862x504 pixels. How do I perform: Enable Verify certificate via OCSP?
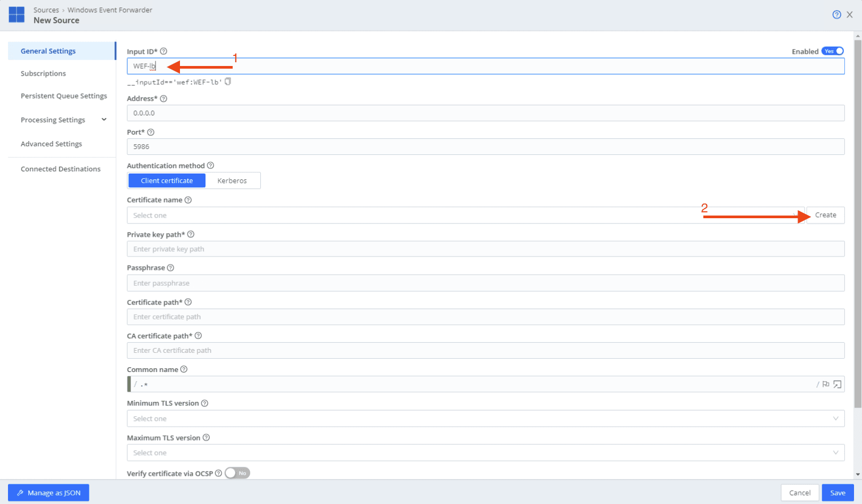coord(236,473)
